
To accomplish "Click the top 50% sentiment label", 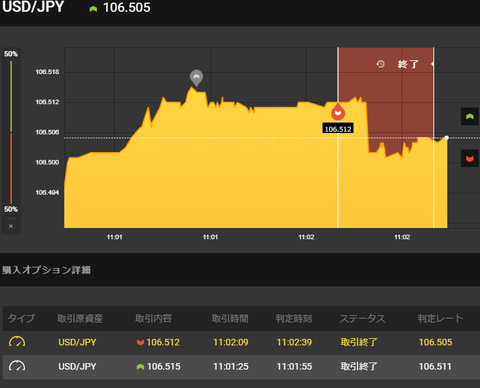I will [11, 54].
